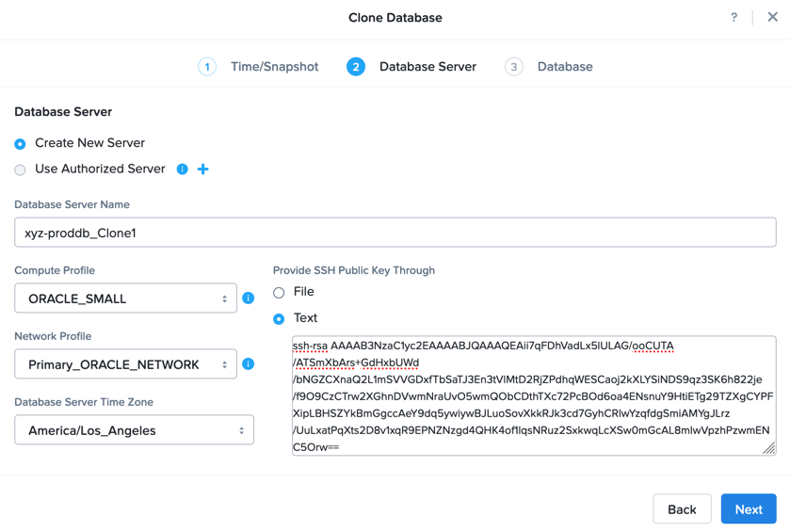Viewport: 790px width, 532px height.
Task: Edit the Database Server Name field
Action: coord(395,233)
